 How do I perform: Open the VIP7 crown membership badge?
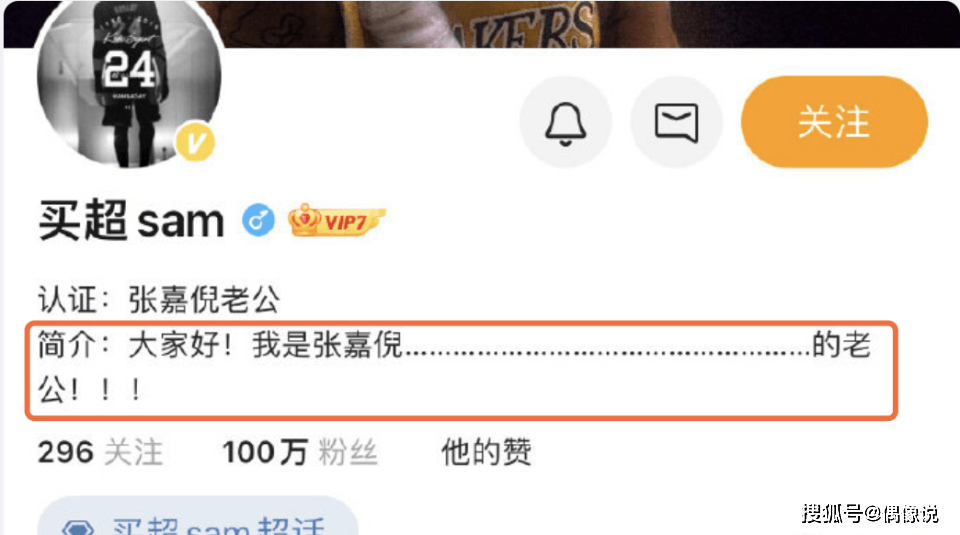336,220
